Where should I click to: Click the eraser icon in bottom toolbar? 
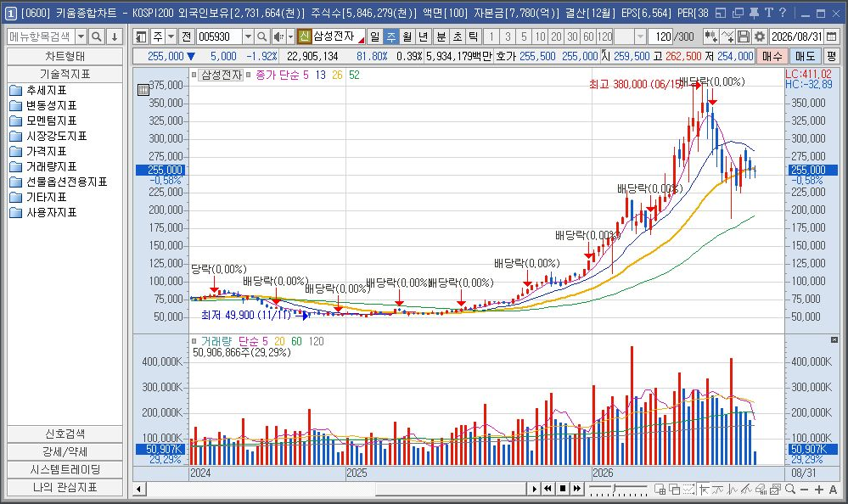tap(761, 490)
